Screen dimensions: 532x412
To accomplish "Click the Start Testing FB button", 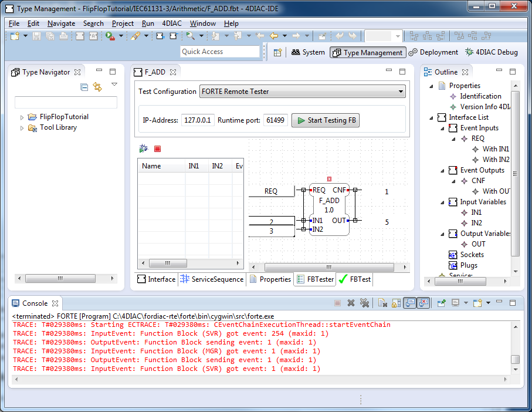I will [326, 120].
